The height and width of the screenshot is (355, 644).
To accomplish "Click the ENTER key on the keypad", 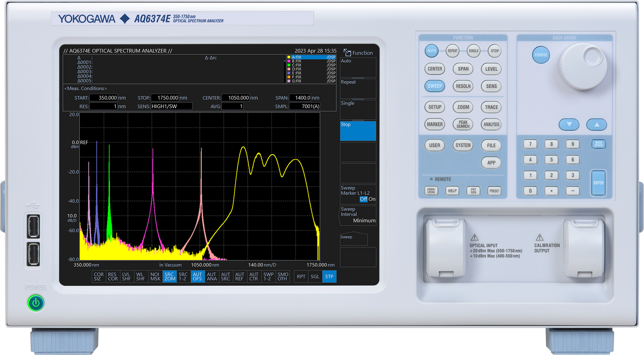I will tap(598, 183).
